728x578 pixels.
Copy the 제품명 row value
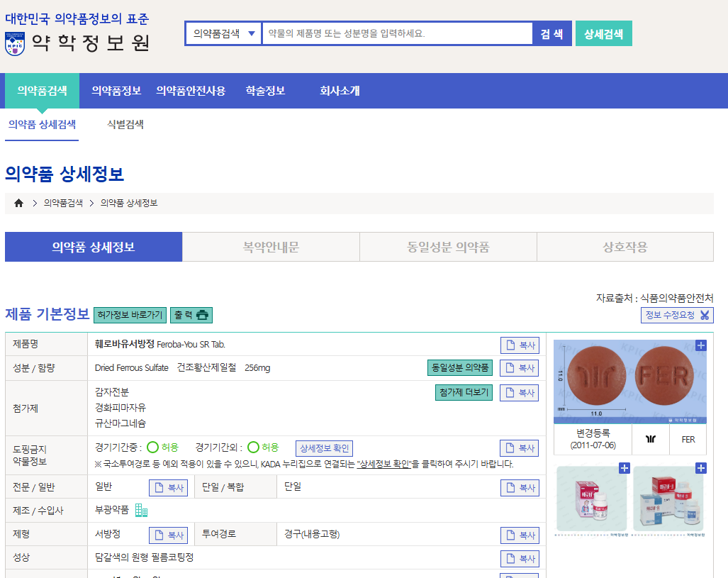(520, 345)
